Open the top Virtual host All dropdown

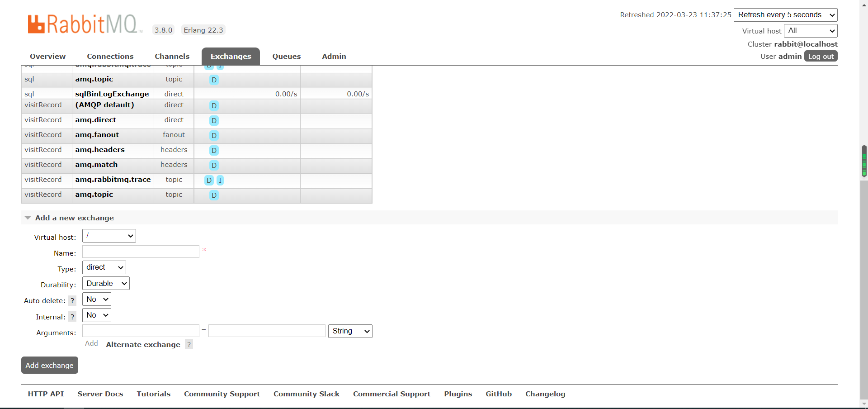(x=811, y=31)
